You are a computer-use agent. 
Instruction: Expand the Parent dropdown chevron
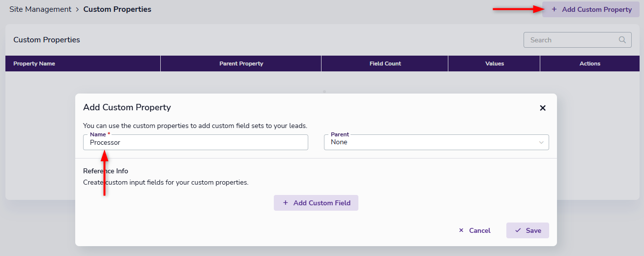click(x=541, y=142)
